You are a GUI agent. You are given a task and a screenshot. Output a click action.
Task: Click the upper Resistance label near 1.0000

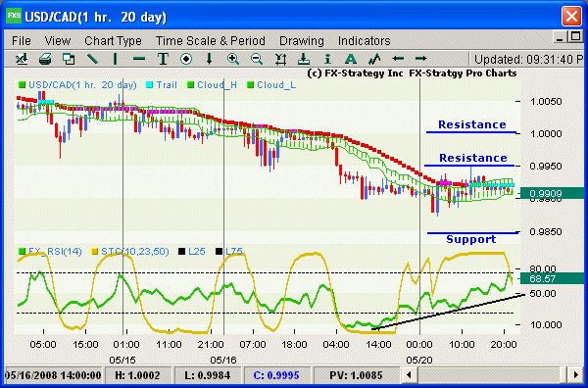click(472, 124)
